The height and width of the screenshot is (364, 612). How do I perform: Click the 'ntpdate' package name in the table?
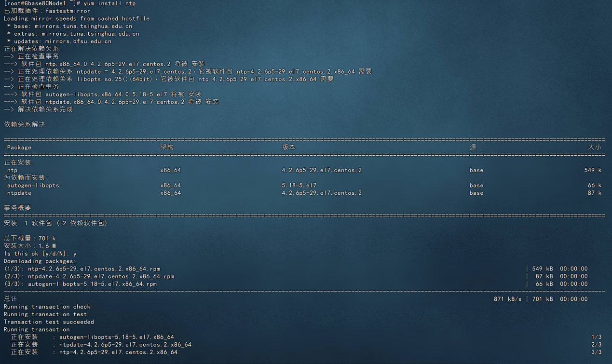[19, 193]
